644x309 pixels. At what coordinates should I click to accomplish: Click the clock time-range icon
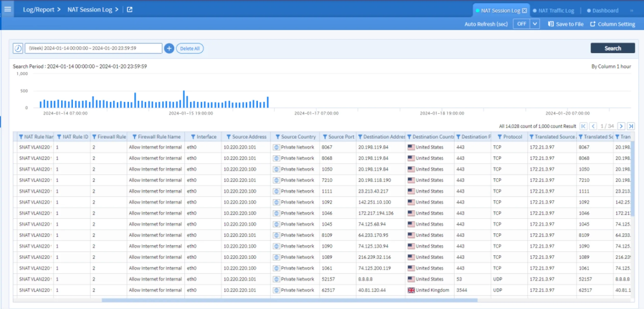18,48
